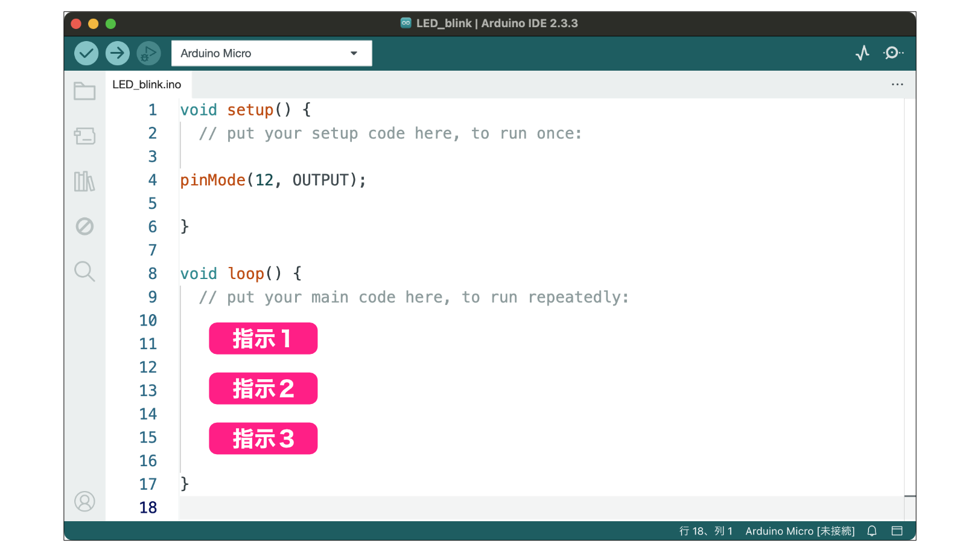
Task: Click the cursor position '行 18、列 1'
Action: pos(705,531)
